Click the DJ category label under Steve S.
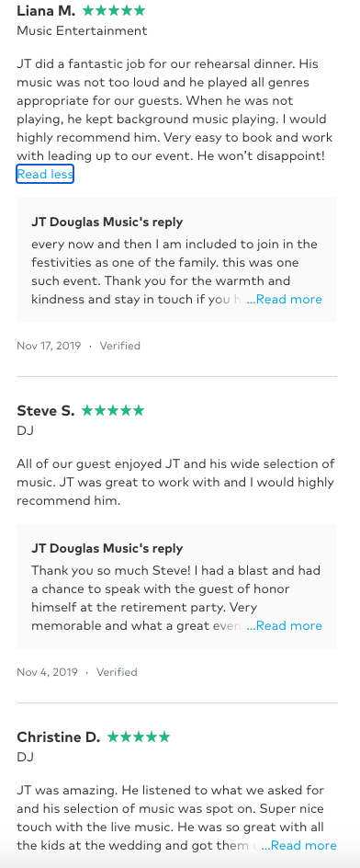Viewport: 360px width, 868px height. pyautogui.click(x=26, y=430)
